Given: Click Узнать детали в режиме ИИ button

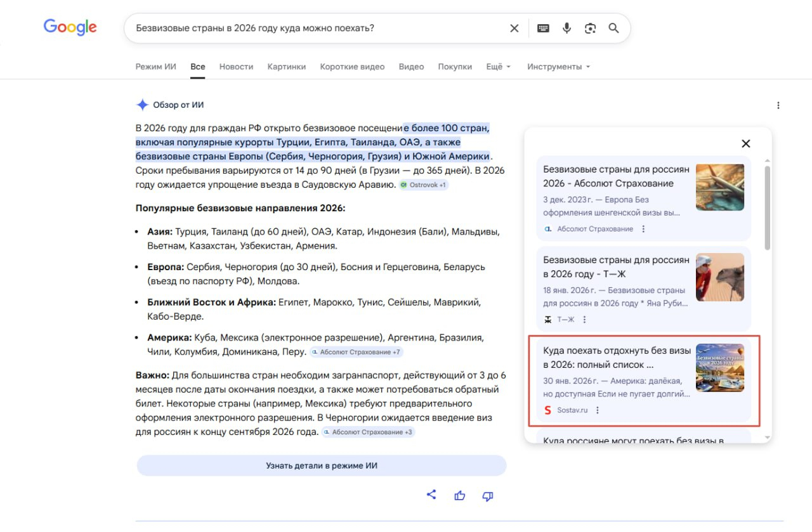Looking at the screenshot, I should pyautogui.click(x=322, y=465).
